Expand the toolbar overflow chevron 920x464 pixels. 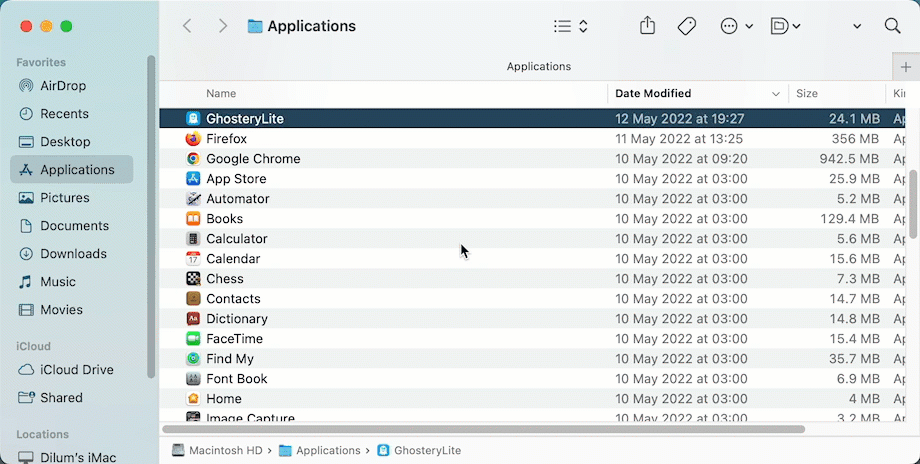857,26
